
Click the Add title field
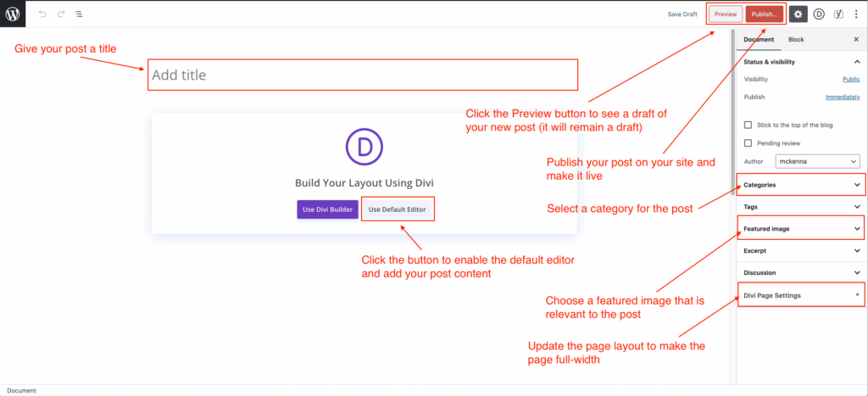[x=363, y=75]
